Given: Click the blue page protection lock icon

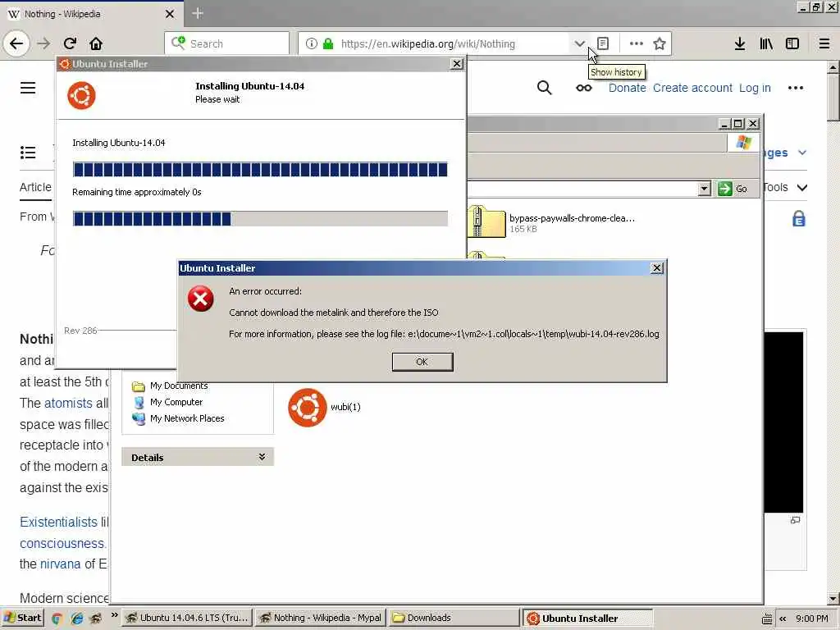Looking at the screenshot, I should [x=798, y=219].
